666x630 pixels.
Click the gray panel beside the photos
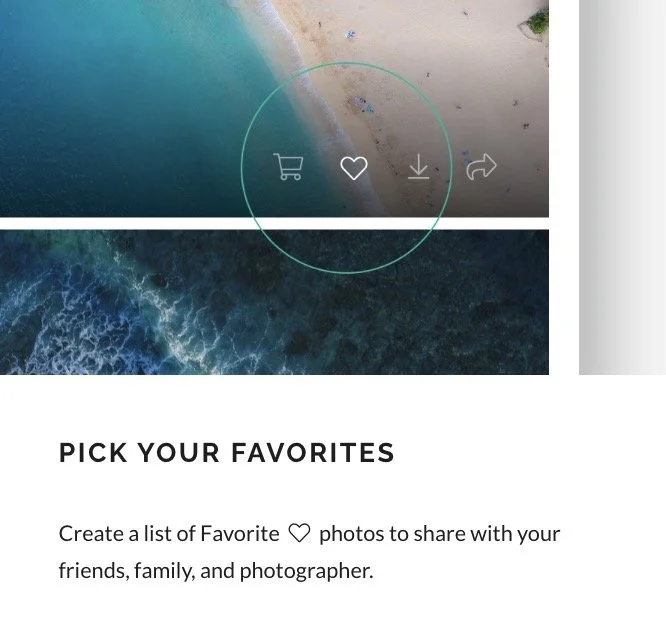622,187
